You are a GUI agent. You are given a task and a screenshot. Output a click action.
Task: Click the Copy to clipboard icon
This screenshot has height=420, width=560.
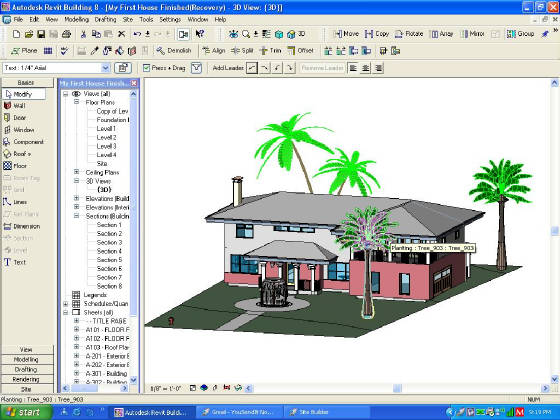(96, 34)
